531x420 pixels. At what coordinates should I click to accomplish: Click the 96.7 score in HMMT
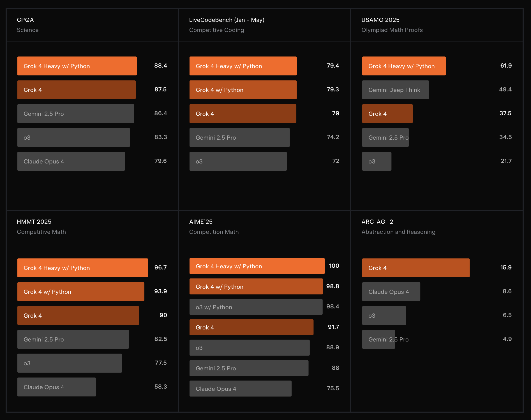(x=160, y=267)
